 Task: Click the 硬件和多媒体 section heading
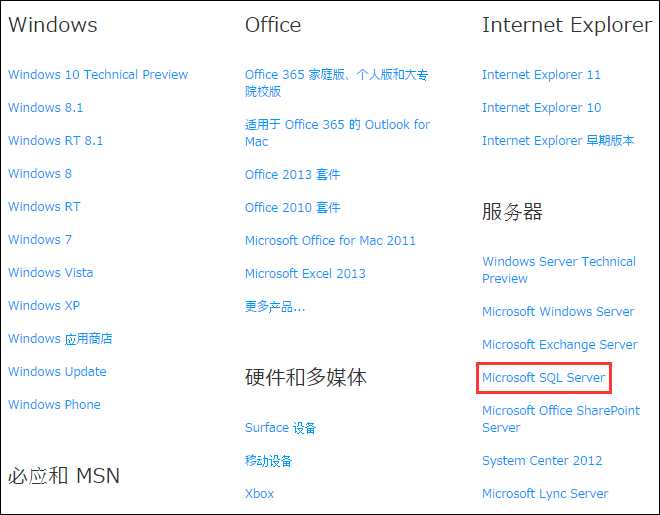click(x=306, y=377)
